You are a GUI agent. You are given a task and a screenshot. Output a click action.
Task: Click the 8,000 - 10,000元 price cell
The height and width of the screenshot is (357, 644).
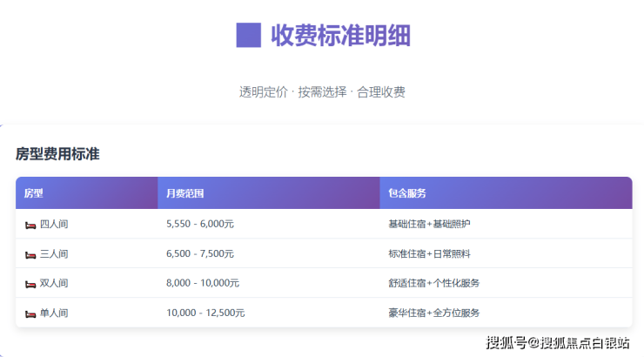pos(203,284)
